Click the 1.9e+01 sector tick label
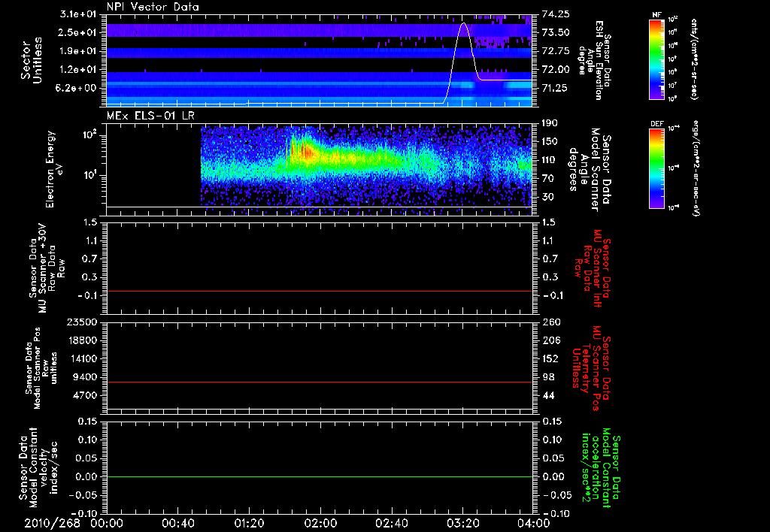This screenshot has width=770, height=532. click(77, 51)
